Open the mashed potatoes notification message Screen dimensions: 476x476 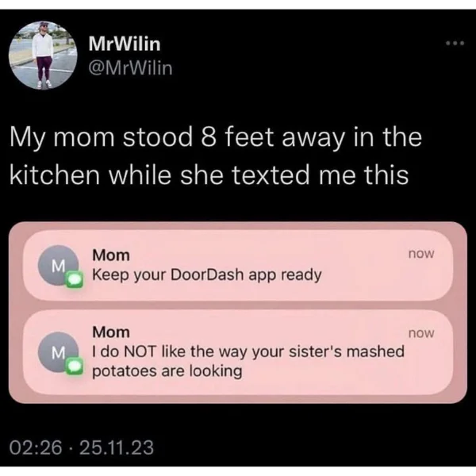[x=238, y=352]
